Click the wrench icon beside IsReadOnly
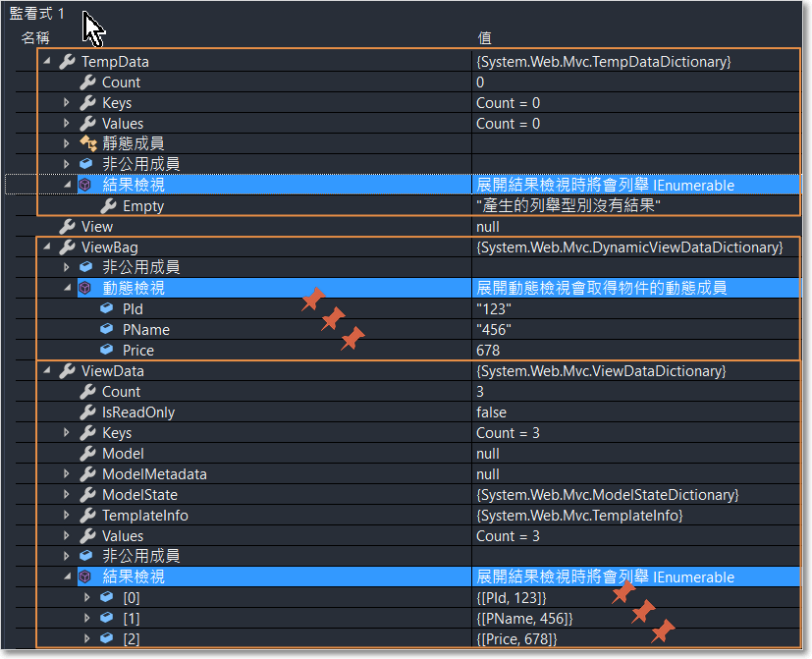The image size is (812, 659). pos(88,412)
